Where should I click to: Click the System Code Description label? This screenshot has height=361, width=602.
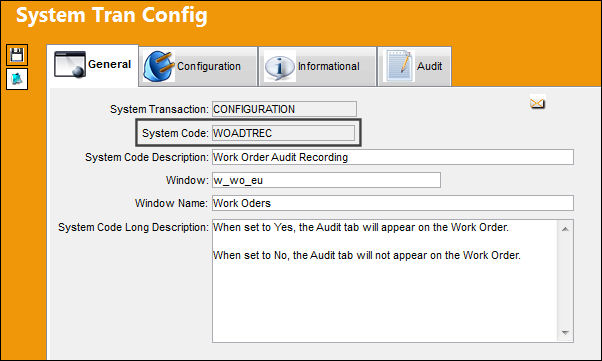(x=147, y=157)
